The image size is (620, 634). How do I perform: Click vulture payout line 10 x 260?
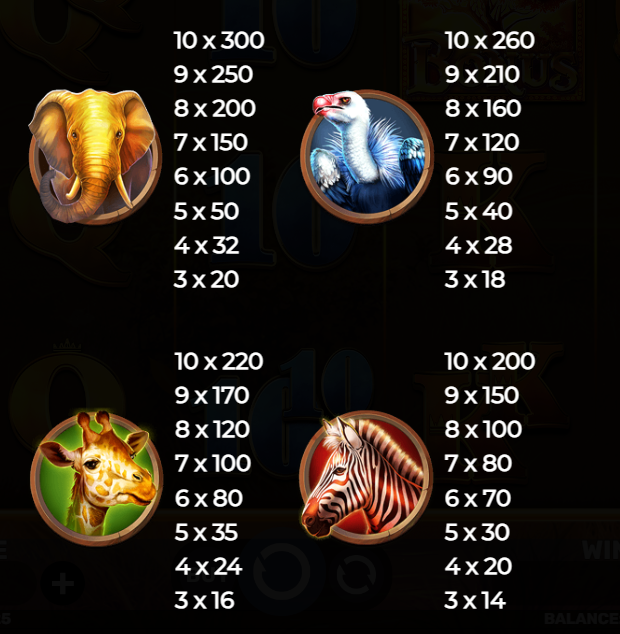click(x=490, y=40)
